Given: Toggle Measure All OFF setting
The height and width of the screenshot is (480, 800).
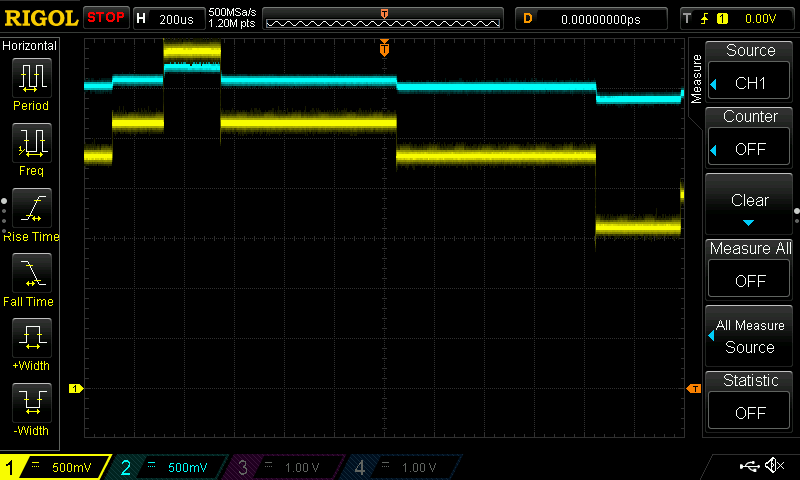Looking at the screenshot, I should (750, 268).
